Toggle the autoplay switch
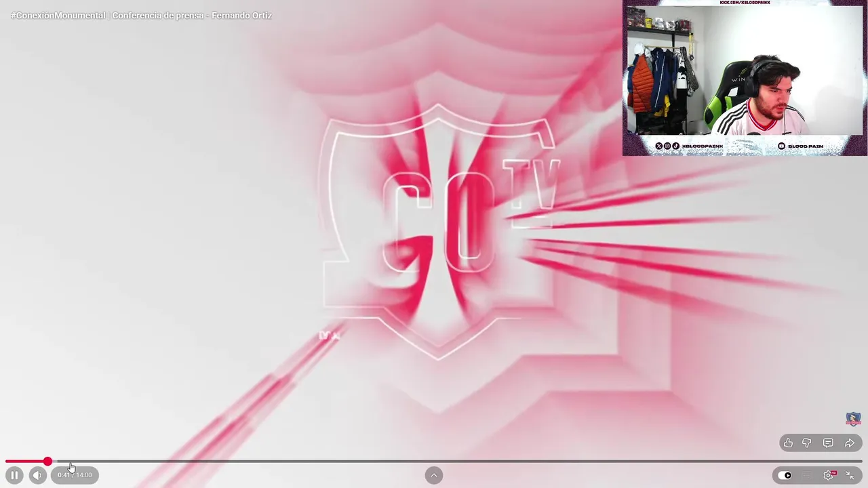The width and height of the screenshot is (868, 488). click(x=785, y=475)
